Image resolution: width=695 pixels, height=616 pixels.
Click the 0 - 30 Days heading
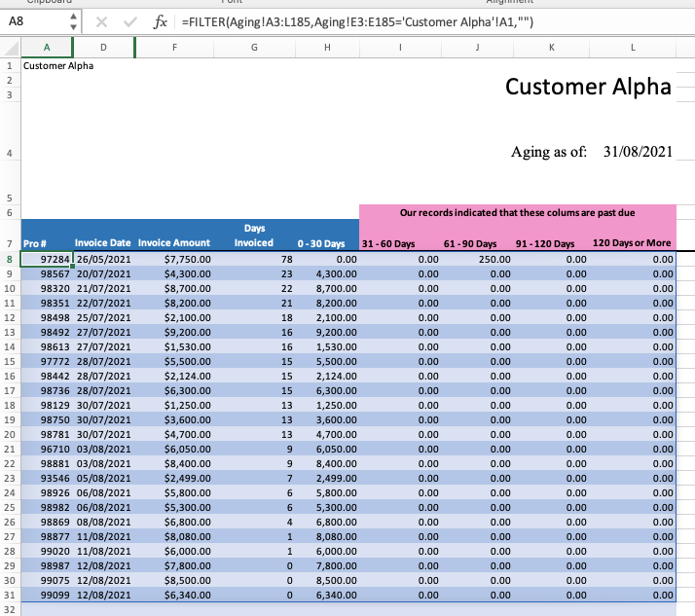321,243
